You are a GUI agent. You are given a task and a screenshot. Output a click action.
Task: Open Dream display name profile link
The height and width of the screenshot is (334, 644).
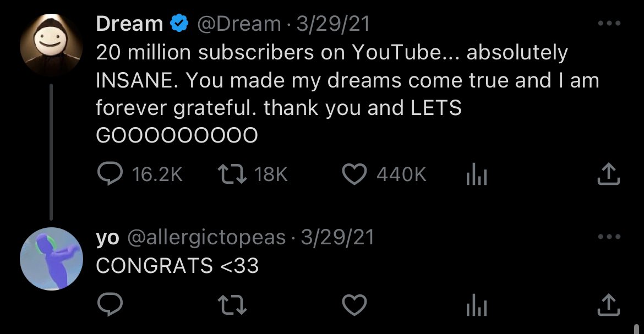[x=129, y=24]
